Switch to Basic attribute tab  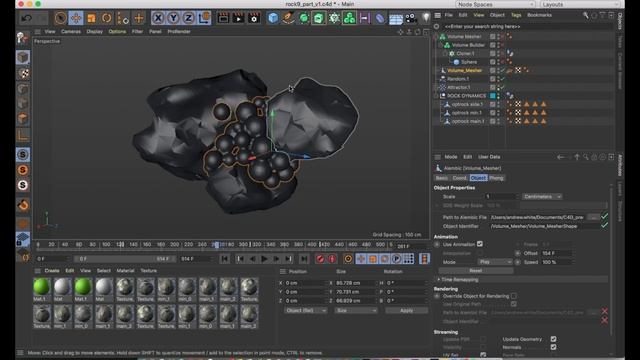442,178
